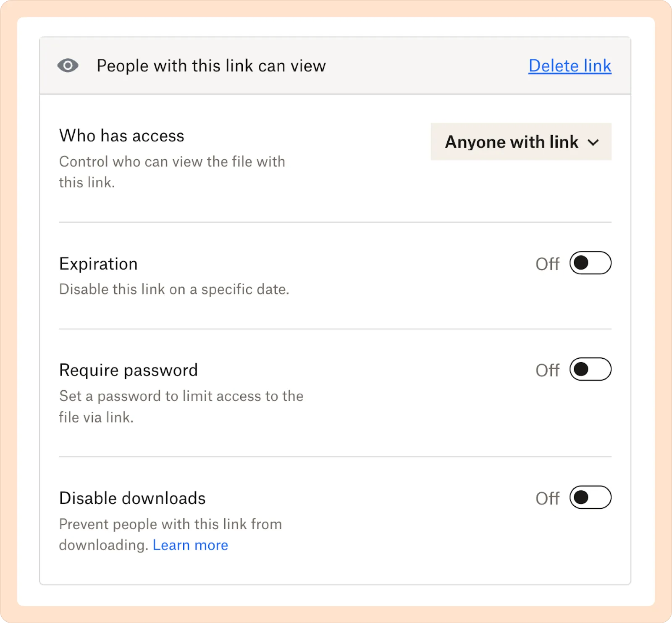Click the "Disable downloads" setting label
The image size is (672, 623).
132,498
